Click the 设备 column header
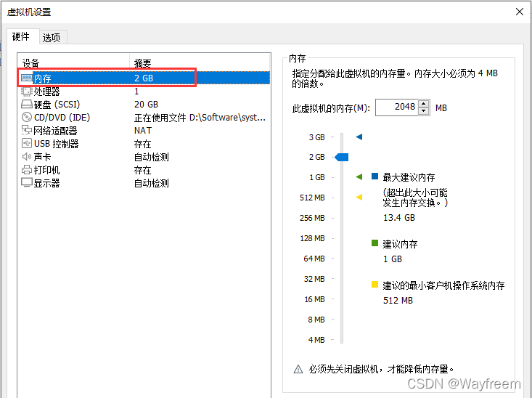532x398 pixels. coord(73,62)
